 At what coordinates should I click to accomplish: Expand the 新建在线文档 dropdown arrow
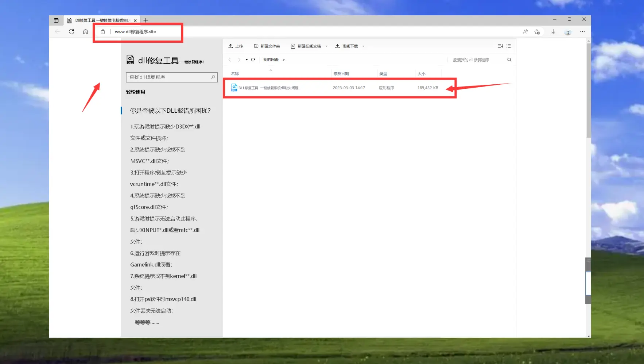(326, 46)
